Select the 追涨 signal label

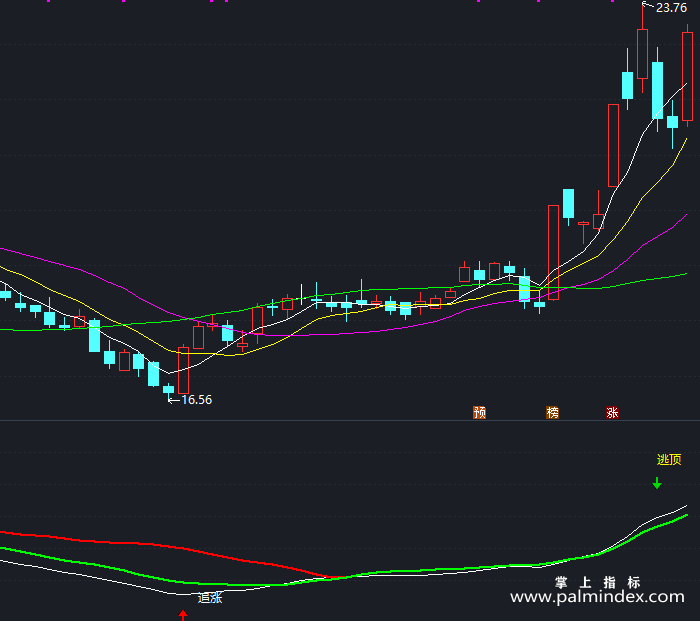click(x=210, y=598)
